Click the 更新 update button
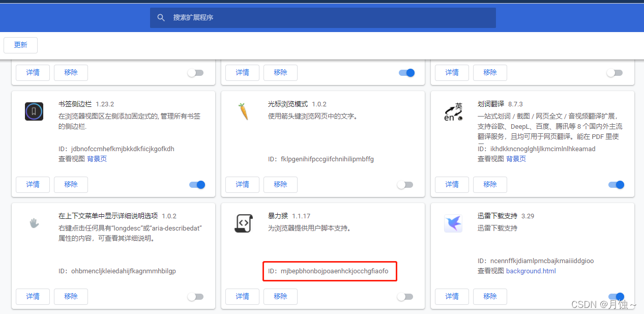The height and width of the screenshot is (314, 644). (20, 45)
